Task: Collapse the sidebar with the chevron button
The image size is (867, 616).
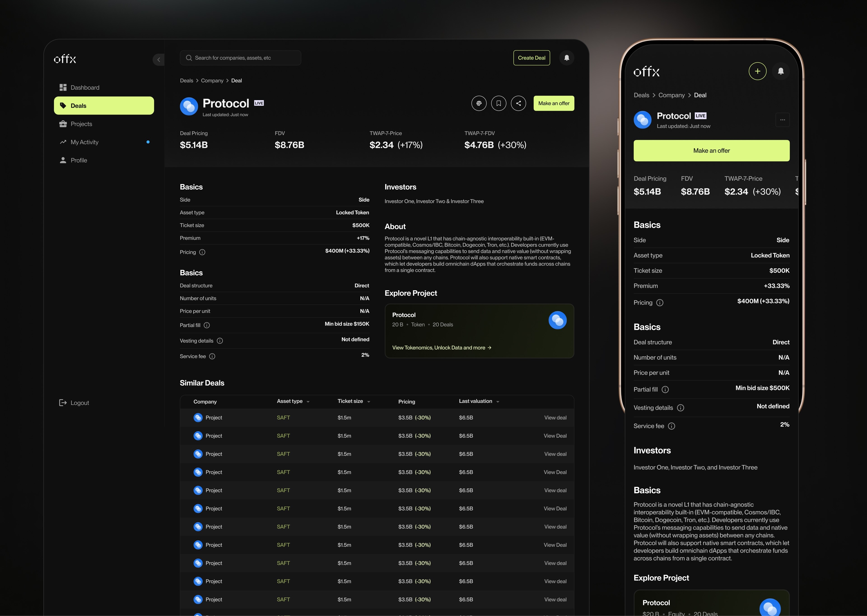Action: pyautogui.click(x=159, y=60)
